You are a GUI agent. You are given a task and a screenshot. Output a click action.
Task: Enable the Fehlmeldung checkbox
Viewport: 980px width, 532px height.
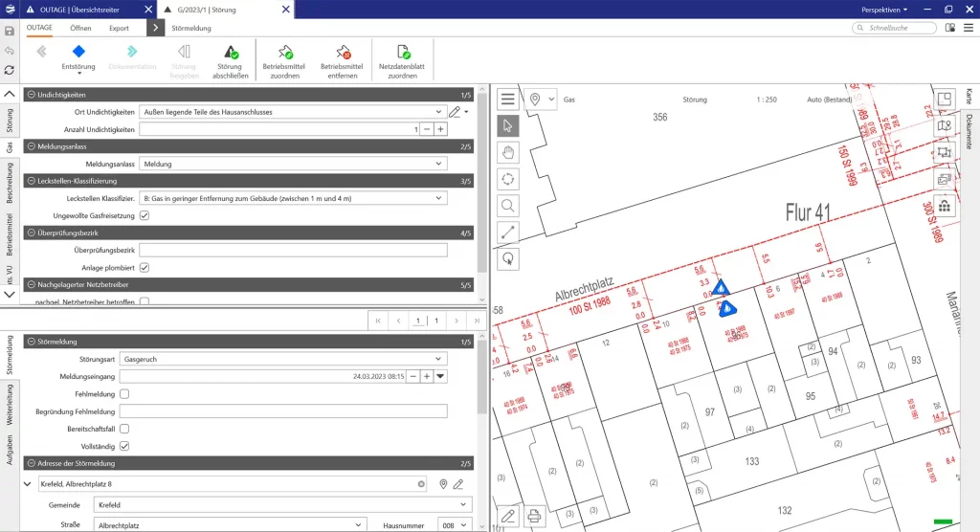(124, 393)
